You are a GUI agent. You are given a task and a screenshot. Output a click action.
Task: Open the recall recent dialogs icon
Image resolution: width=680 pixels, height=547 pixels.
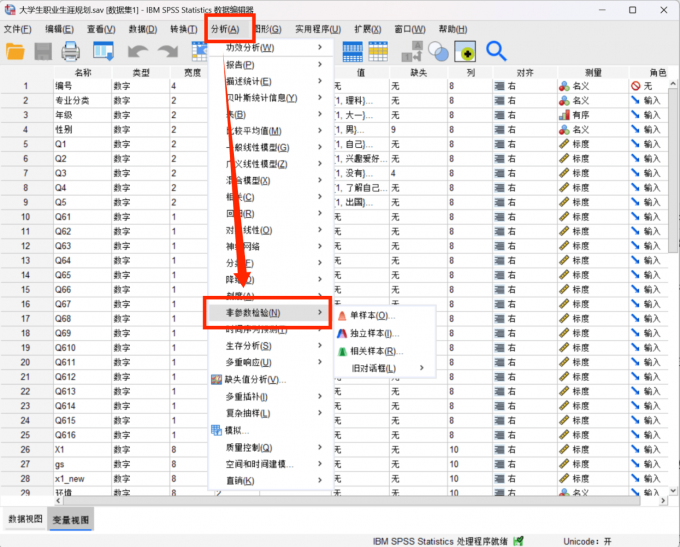104,51
